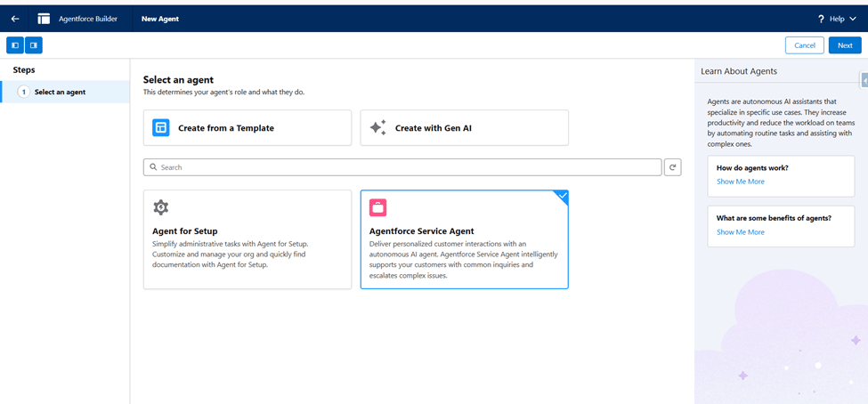Collapse the Learn About Agents panel tab
Viewport: 868px width, 404px height.
pos(864,80)
